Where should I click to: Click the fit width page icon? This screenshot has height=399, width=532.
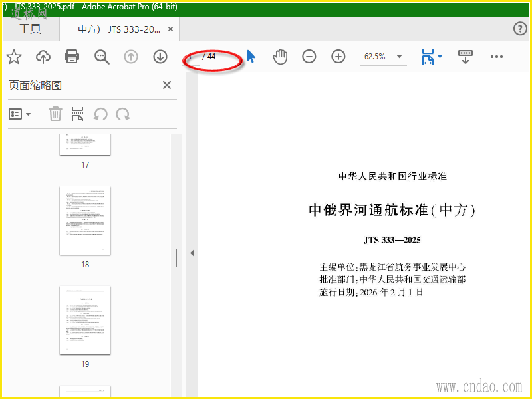[x=428, y=57]
